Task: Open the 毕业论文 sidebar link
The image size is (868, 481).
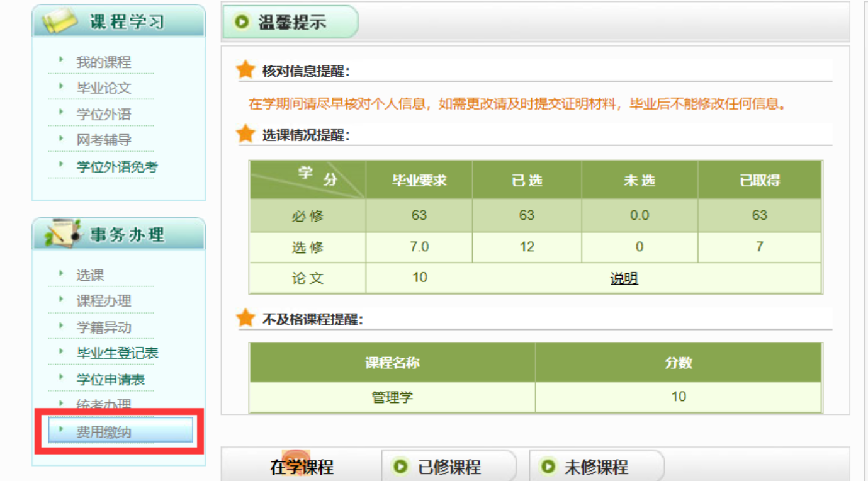Action: tap(103, 88)
